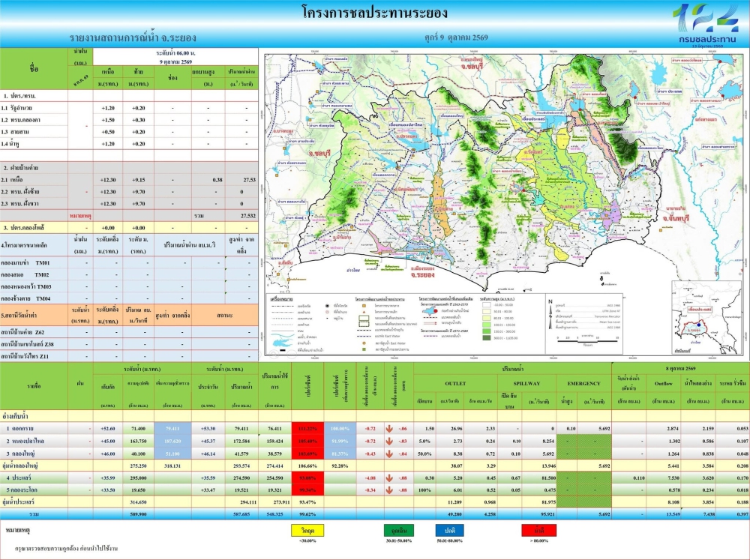Select the คลองระโอก reservoir name

tap(22, 490)
